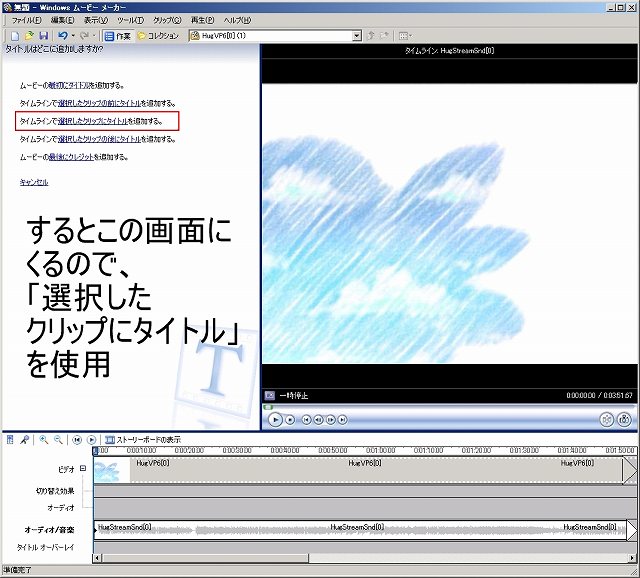Click the Zoom Timeline In magnifier
Viewport: 640px width, 578px height.
(x=44, y=440)
